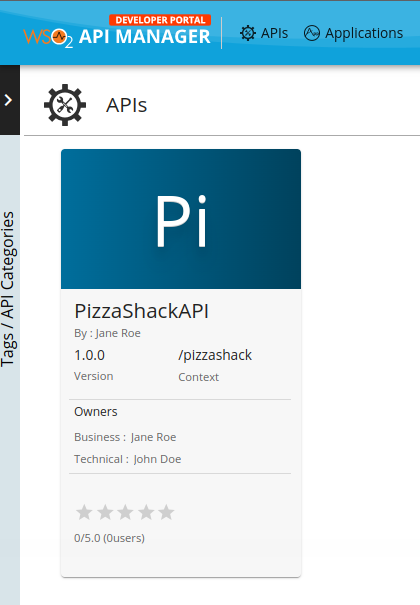Rate PizzaShackAPI three stars
The height and width of the screenshot is (605, 420).
125,512
